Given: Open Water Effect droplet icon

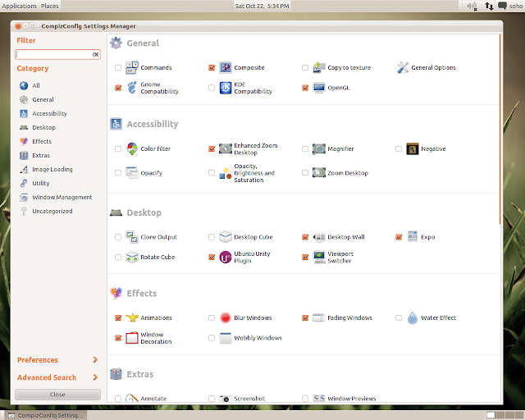Looking at the screenshot, I should 413,317.
